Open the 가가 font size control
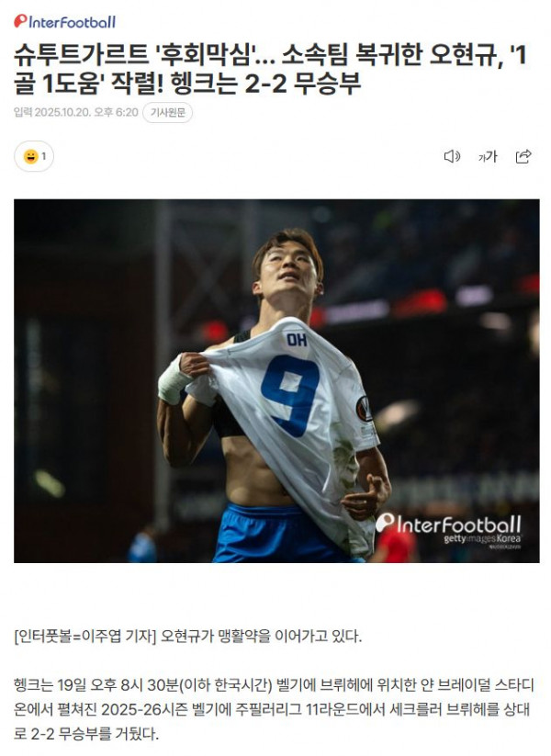Image resolution: width=551 pixels, height=756 pixels. point(487,156)
